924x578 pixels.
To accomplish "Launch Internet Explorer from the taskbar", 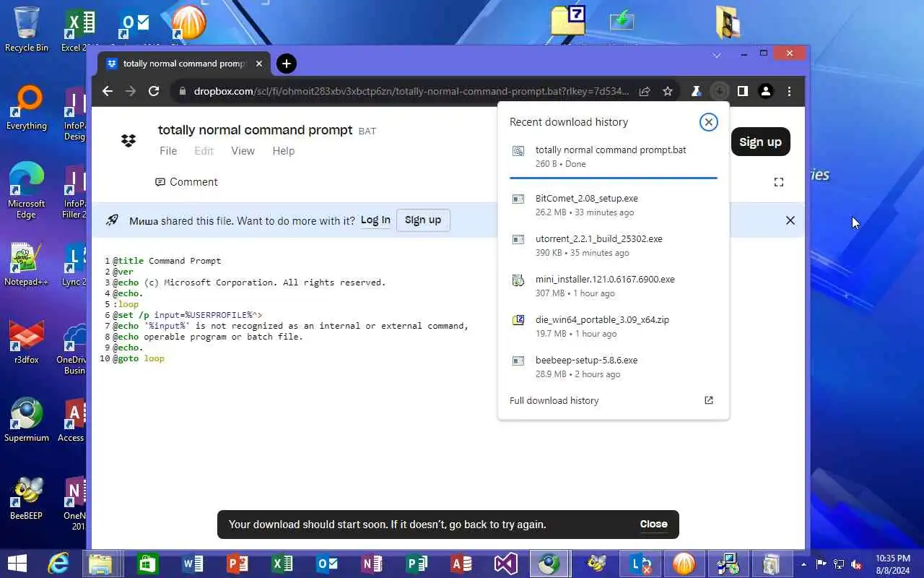I will pos(58,564).
